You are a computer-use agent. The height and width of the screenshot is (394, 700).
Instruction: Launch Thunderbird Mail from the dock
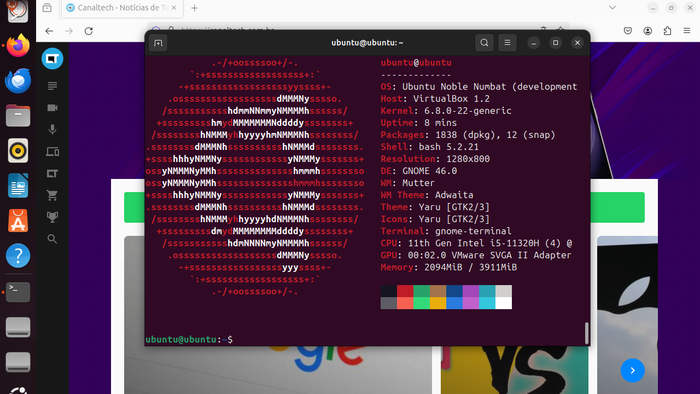click(x=18, y=81)
